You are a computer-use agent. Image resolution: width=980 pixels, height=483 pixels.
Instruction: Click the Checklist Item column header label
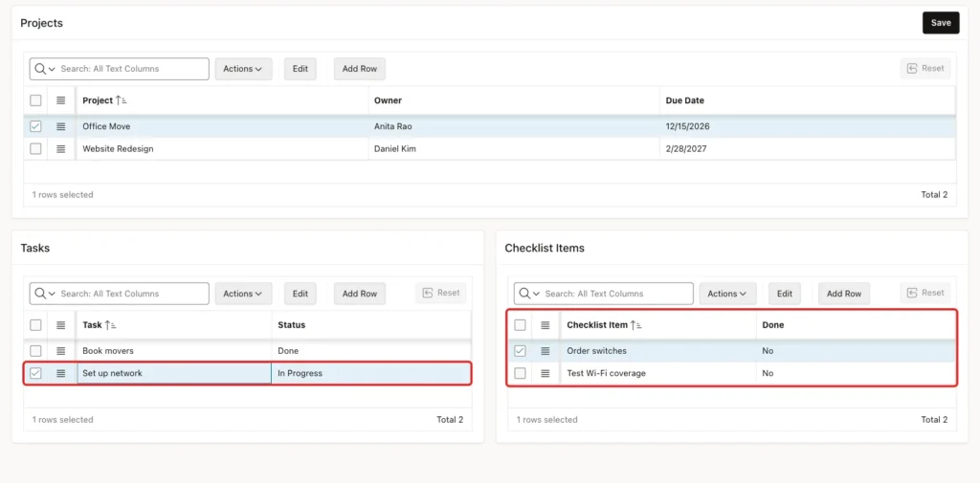click(x=597, y=325)
